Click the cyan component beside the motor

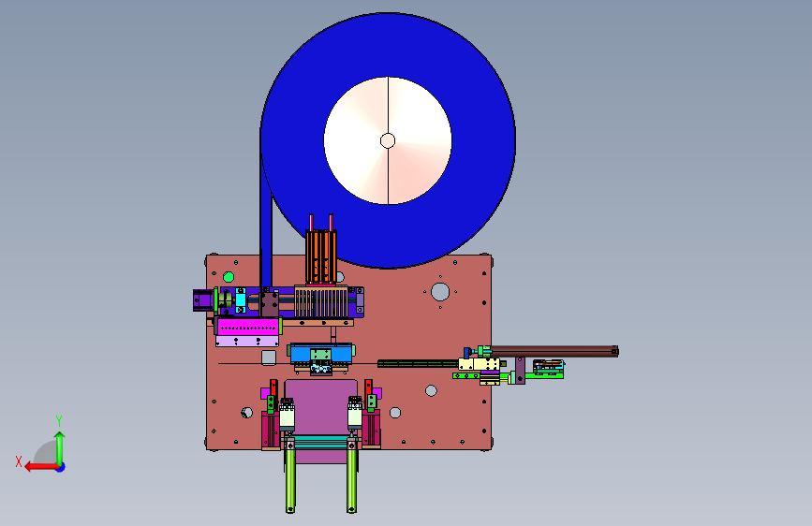click(x=241, y=300)
